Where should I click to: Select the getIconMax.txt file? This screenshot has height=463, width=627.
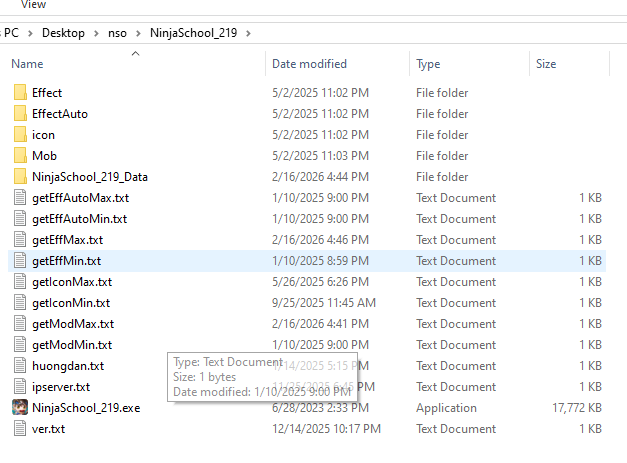(69, 282)
